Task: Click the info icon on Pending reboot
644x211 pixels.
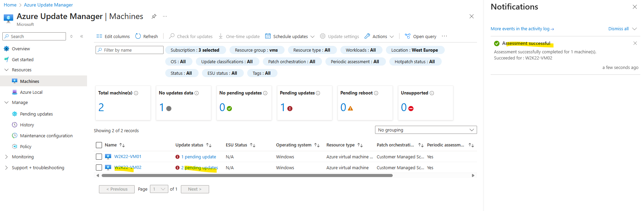Action: (376, 93)
